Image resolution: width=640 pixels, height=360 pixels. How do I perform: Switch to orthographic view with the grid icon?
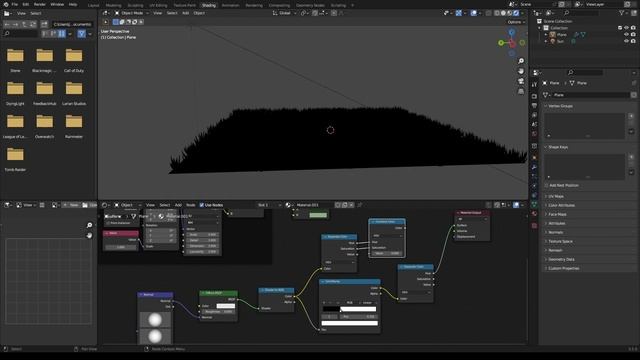coord(521,91)
